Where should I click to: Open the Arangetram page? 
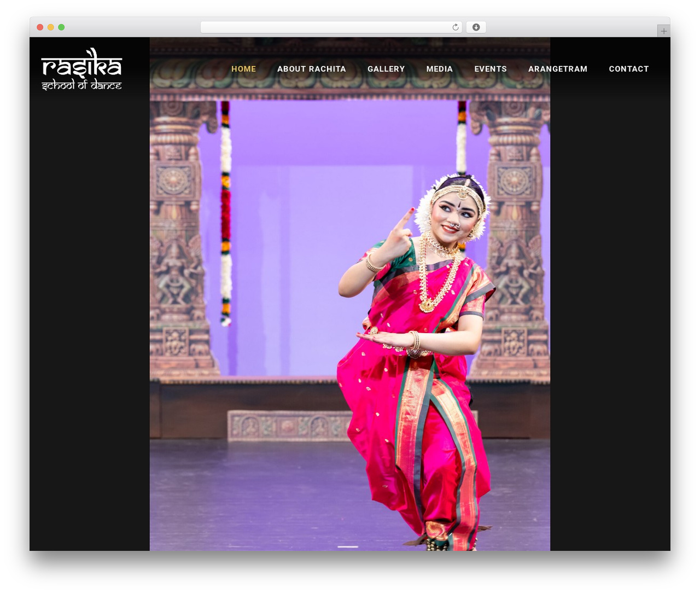[x=558, y=69]
